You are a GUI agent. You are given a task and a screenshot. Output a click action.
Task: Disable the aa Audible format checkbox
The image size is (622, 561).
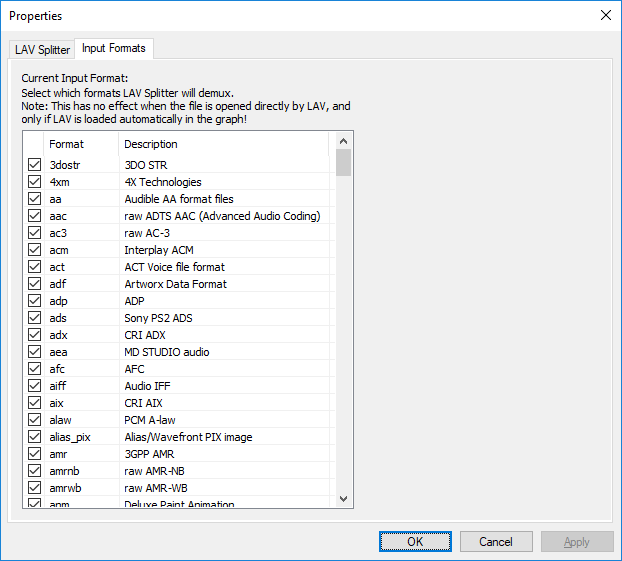[35, 199]
